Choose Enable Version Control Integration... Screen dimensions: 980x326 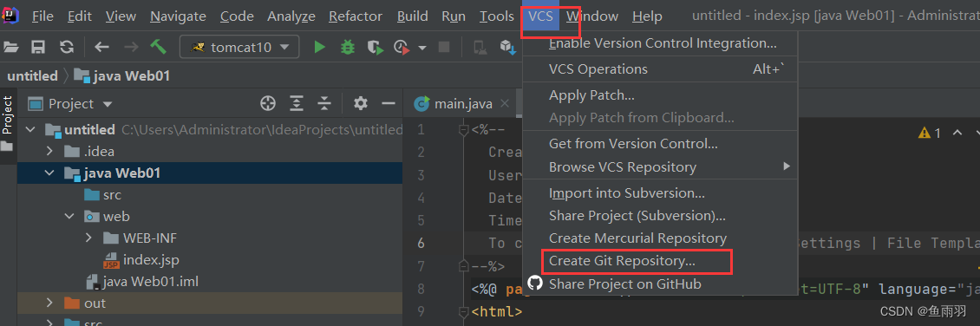pyautogui.click(x=660, y=43)
